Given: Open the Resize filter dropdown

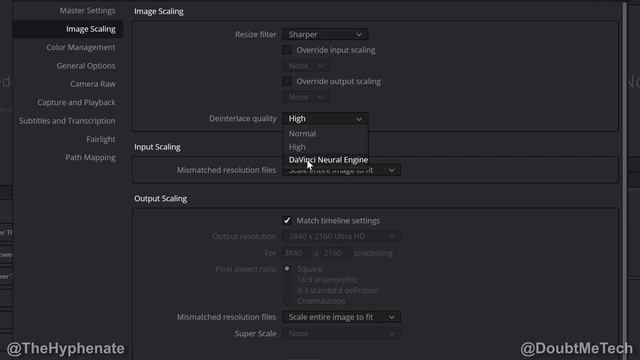Looking at the screenshot, I should coord(325,35).
